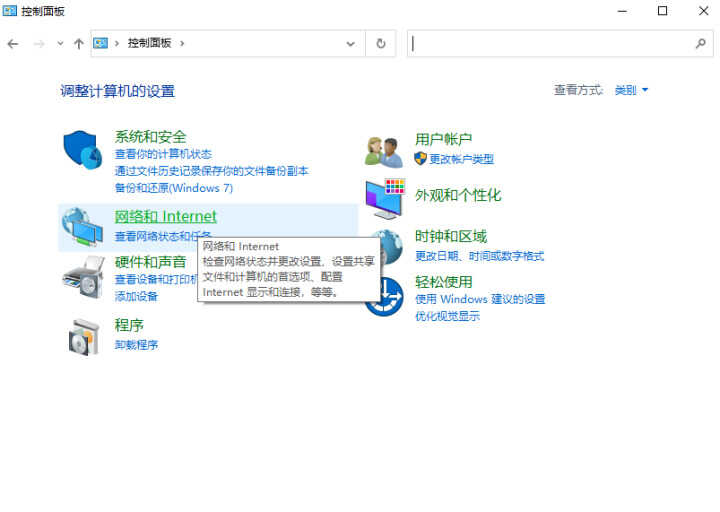
Task: Open 网络和 Internet category link
Action: (x=165, y=216)
